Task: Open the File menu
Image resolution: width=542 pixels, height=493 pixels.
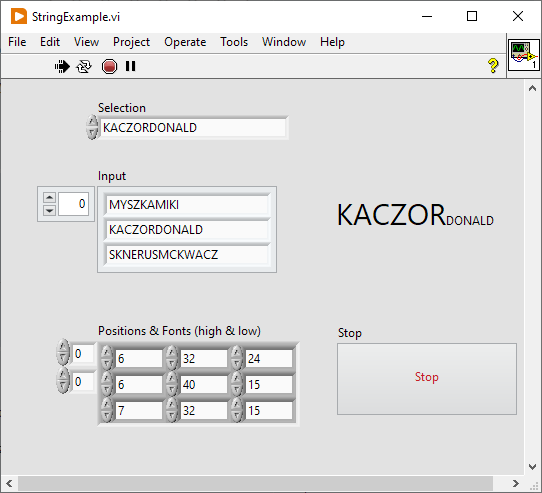Action: [17, 42]
